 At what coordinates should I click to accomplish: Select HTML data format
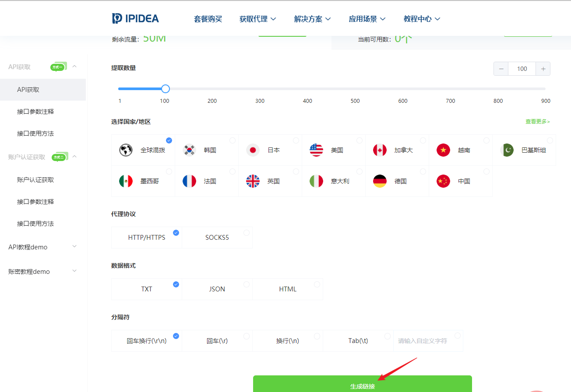click(x=288, y=289)
